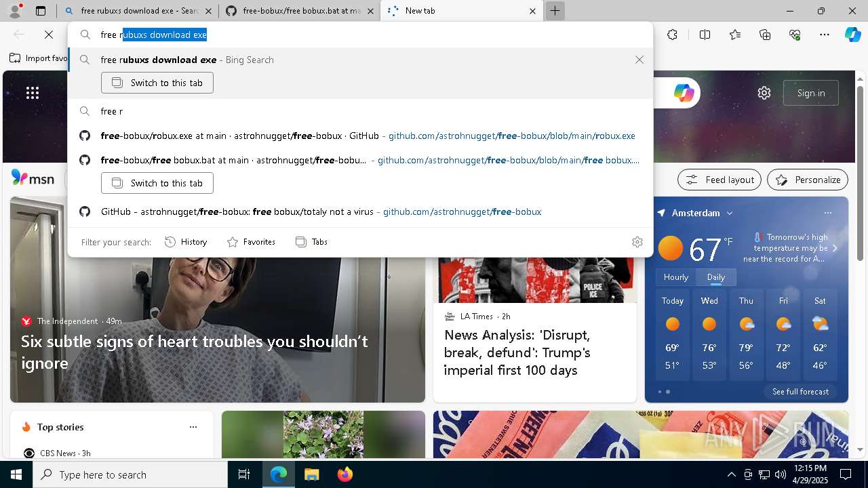Open the Favorites star toolbar icon
This screenshot has width=868, height=488.
tap(735, 35)
